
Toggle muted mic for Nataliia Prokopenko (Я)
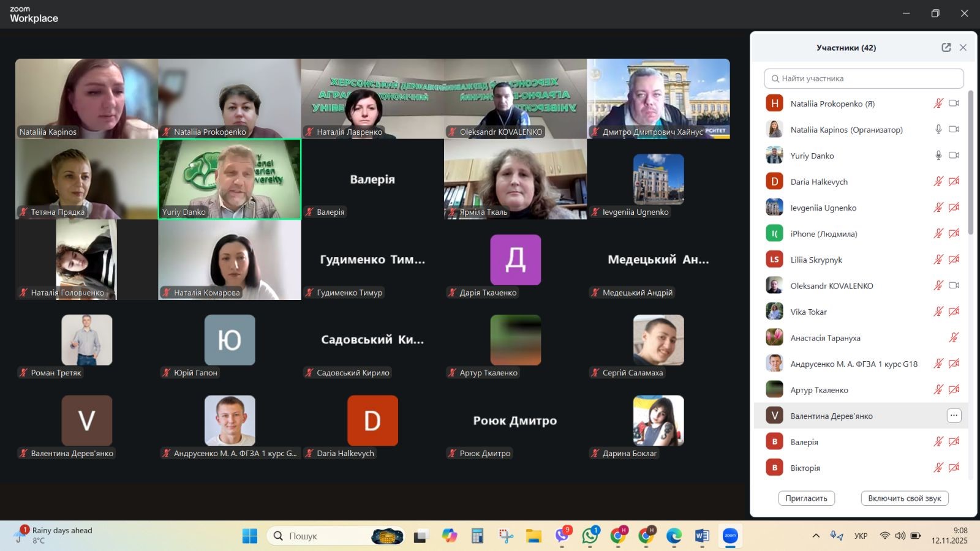click(938, 103)
